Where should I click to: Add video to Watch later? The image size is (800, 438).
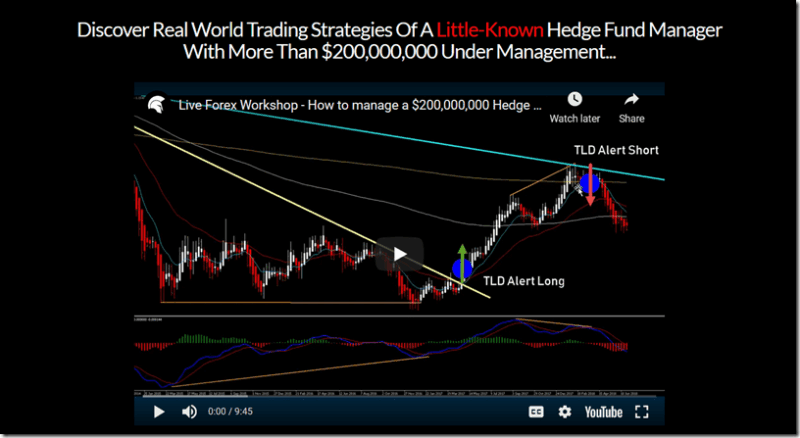tap(574, 107)
